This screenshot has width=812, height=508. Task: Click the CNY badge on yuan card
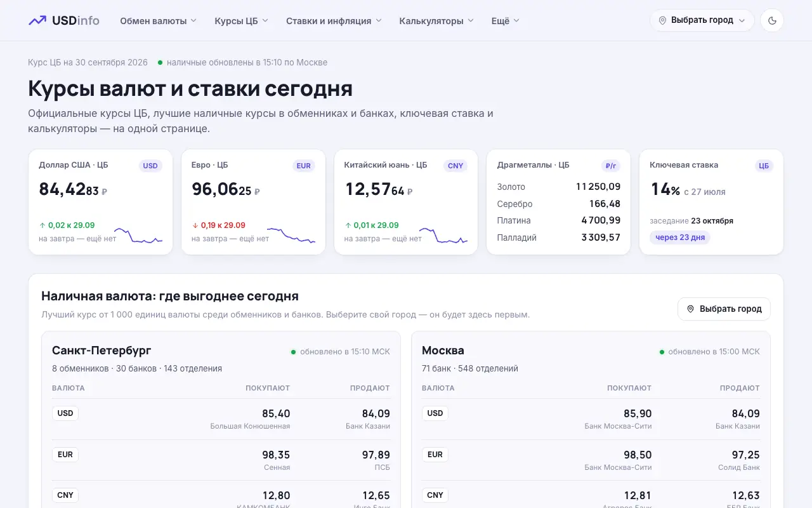[455, 166]
